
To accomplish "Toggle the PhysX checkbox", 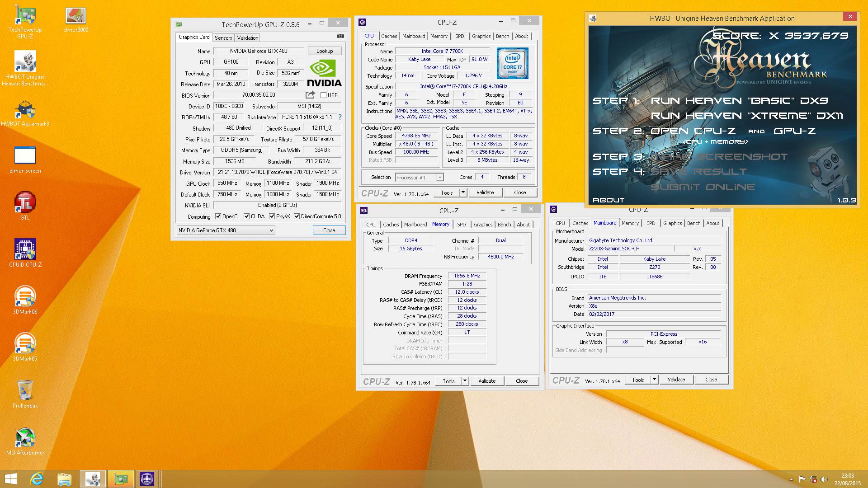I will coord(272,216).
